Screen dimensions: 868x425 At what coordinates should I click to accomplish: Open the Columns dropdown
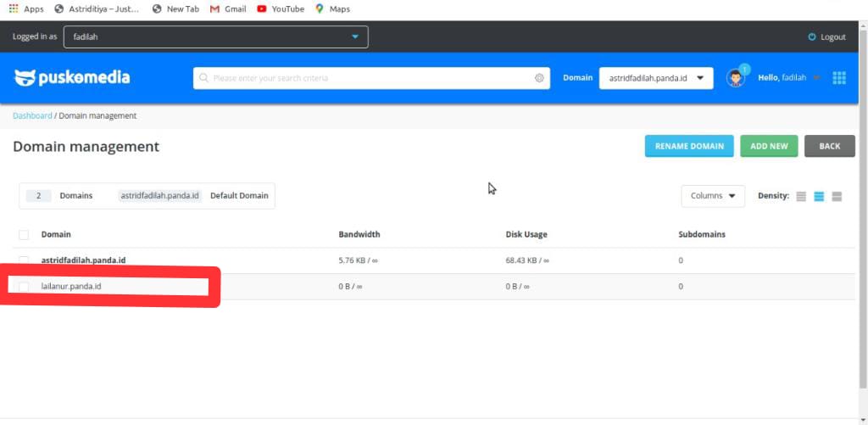[x=712, y=196]
